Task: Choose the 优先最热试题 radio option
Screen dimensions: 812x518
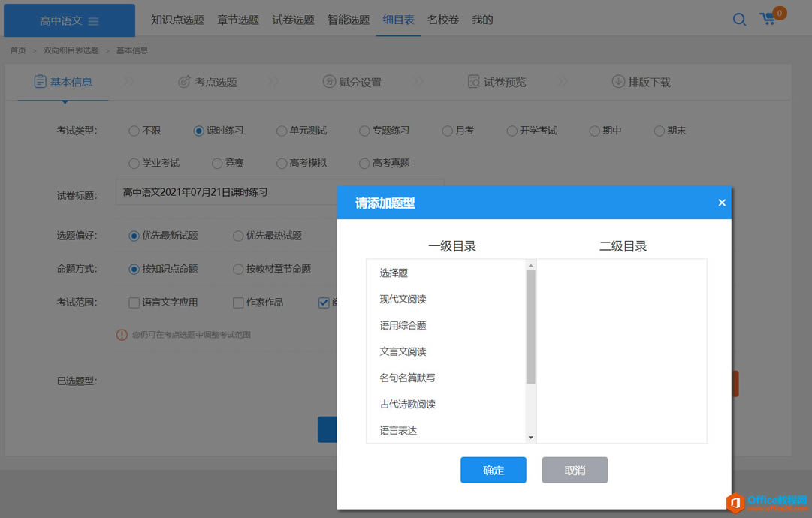Action: point(238,236)
